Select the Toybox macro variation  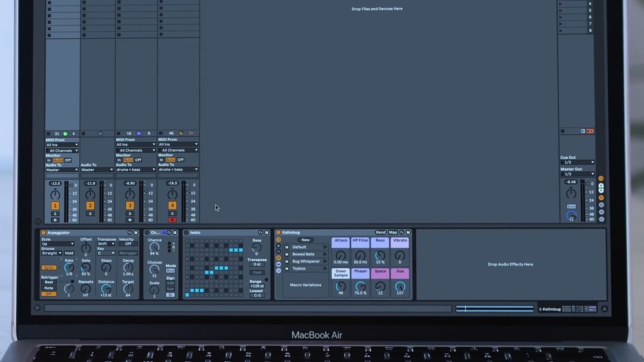tap(299, 268)
